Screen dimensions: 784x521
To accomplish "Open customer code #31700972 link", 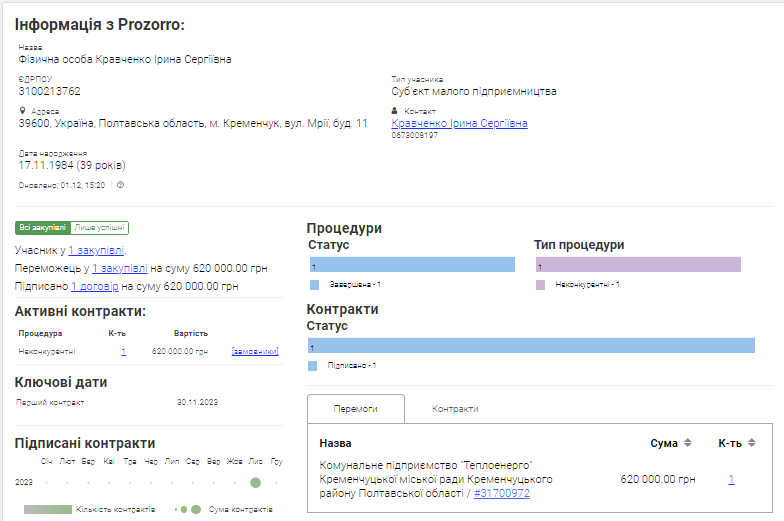I will (x=501, y=493).
